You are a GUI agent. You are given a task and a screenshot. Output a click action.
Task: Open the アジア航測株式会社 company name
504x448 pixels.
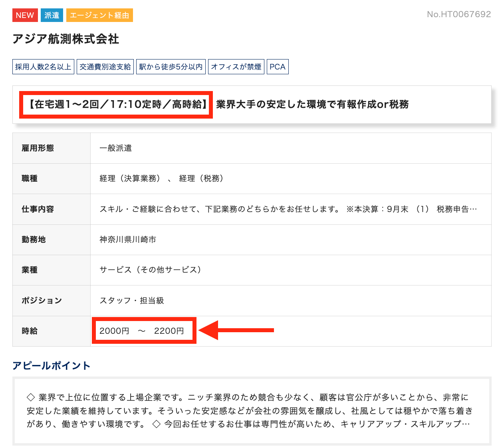(x=66, y=39)
